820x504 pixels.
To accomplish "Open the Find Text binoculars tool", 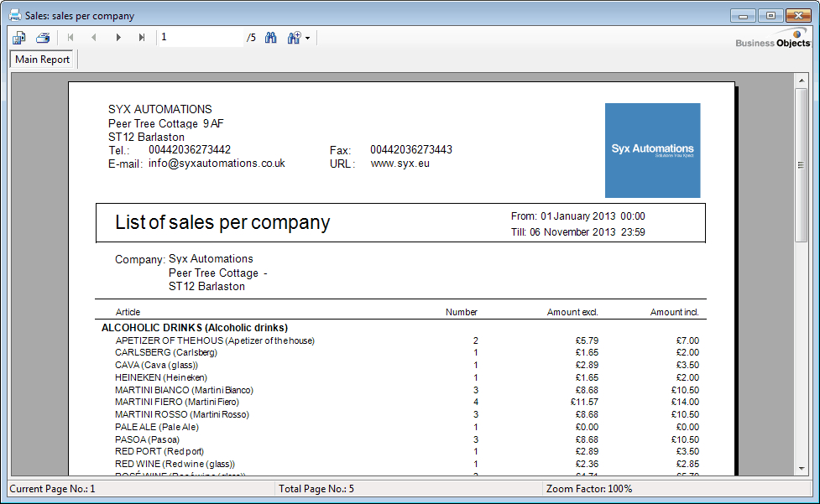I will pos(271,38).
